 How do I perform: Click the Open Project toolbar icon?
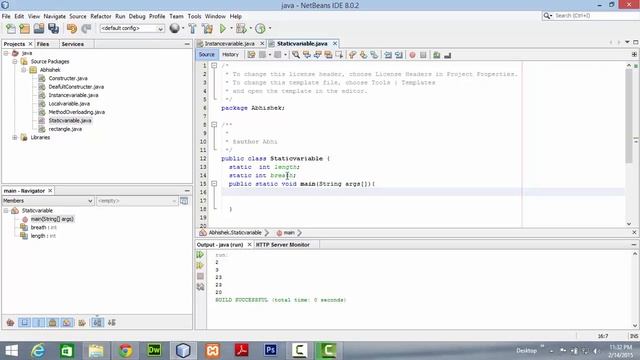click(39, 28)
